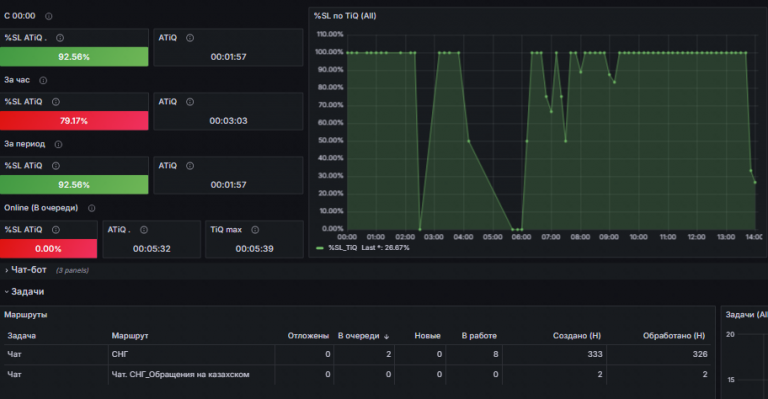
Task: Click the red 79.17% gauge bar
Action: pyautogui.click(x=74, y=120)
